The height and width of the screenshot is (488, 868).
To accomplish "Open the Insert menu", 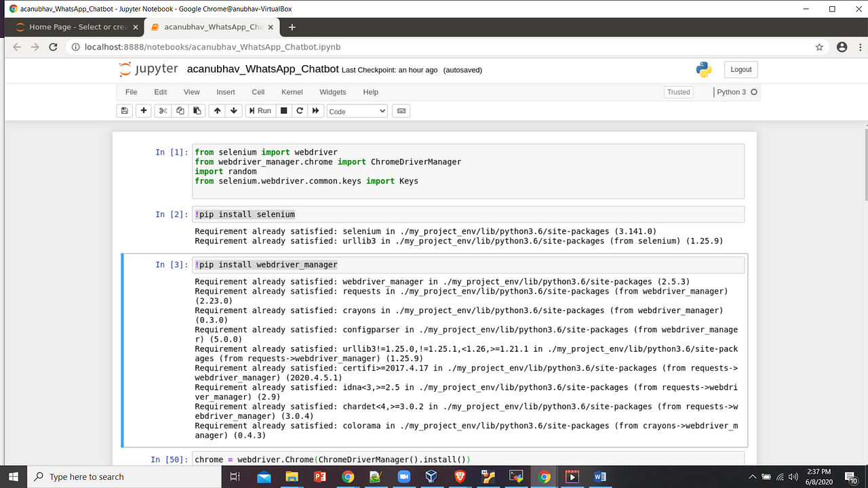I will [x=226, y=92].
